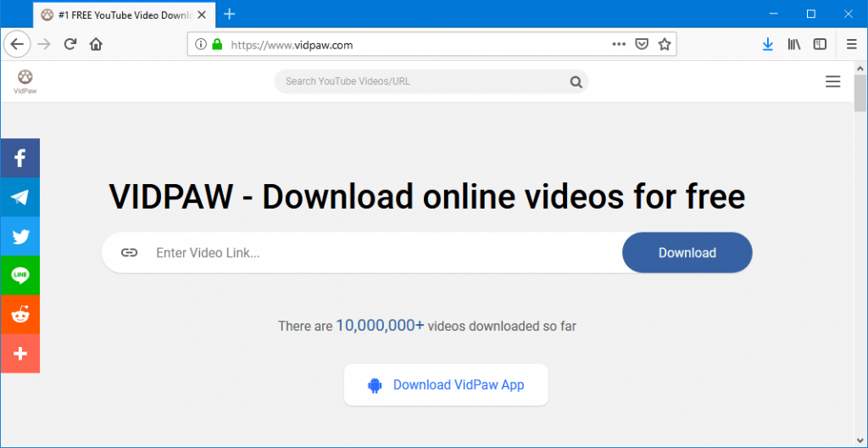Minimize the Firefox window

click(775, 14)
